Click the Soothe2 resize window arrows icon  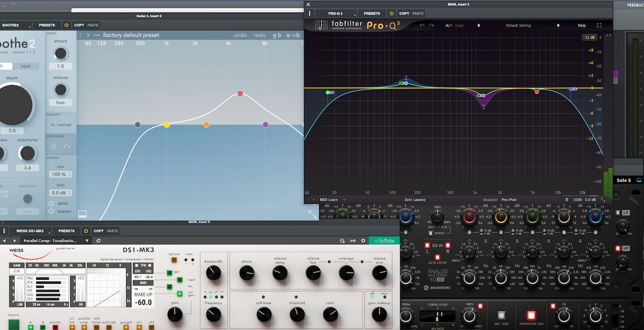pos(313,214)
